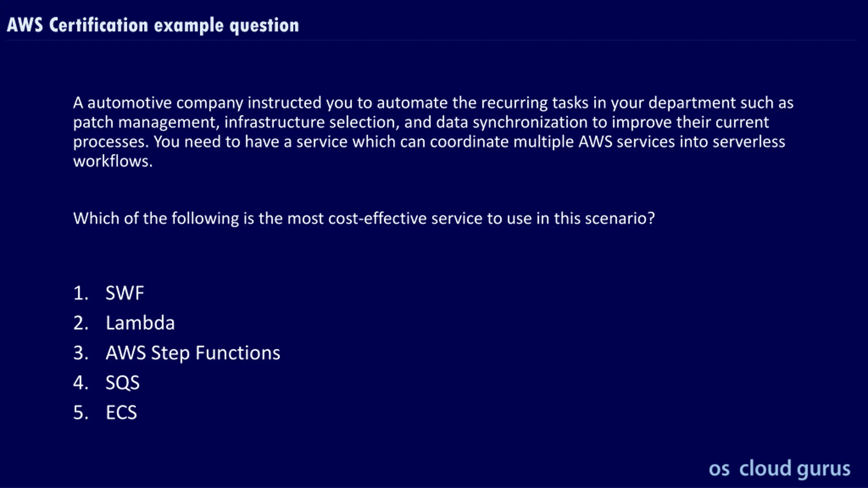Screen dimensions: 868x488
Task: Click the words 'automotive company' in first line
Action: [165, 103]
